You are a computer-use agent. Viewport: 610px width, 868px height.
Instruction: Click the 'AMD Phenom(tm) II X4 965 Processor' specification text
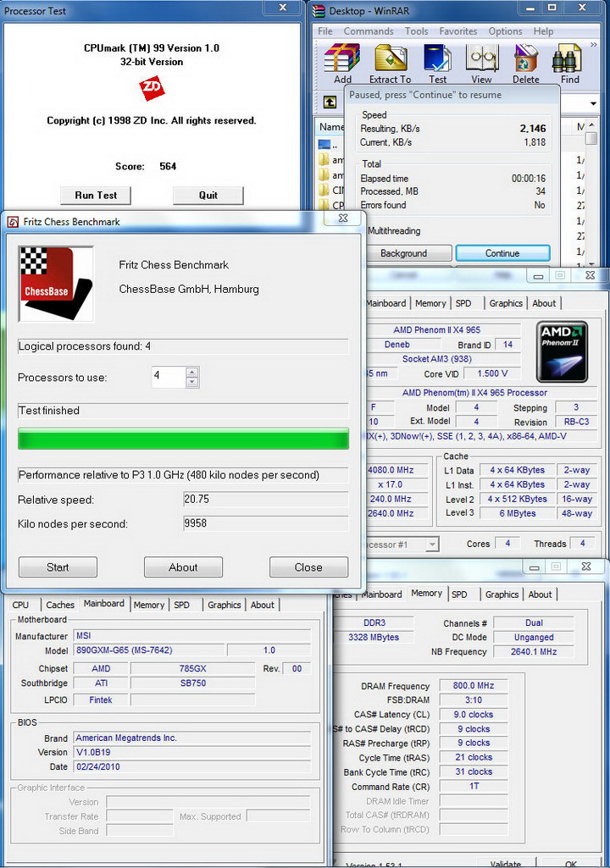pyautogui.click(x=474, y=392)
